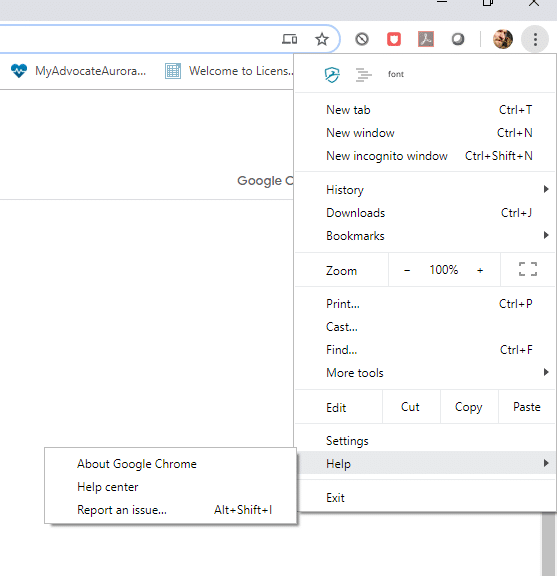Screen dimensions: 557x576
Task: Select Report an issue...
Action: click(170, 510)
